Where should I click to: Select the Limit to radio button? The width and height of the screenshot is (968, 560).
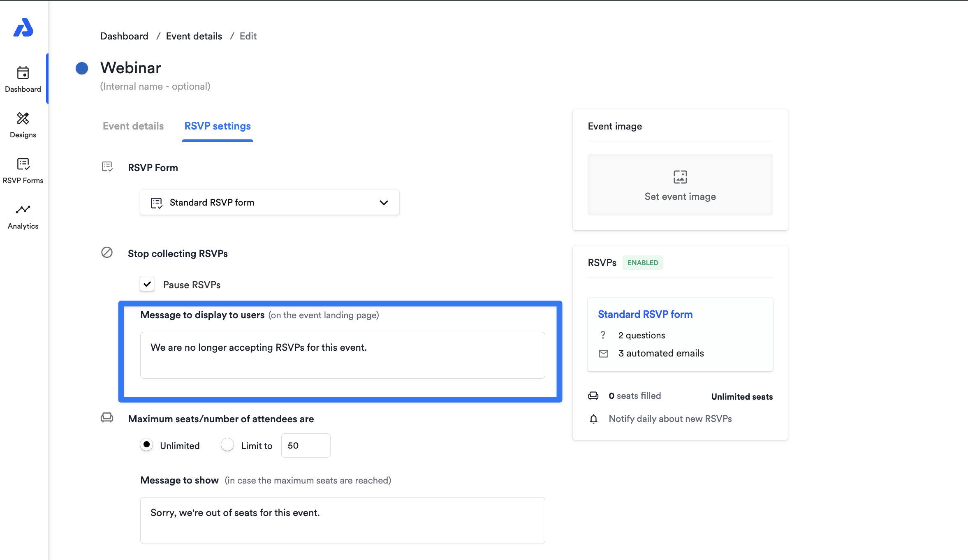click(227, 445)
